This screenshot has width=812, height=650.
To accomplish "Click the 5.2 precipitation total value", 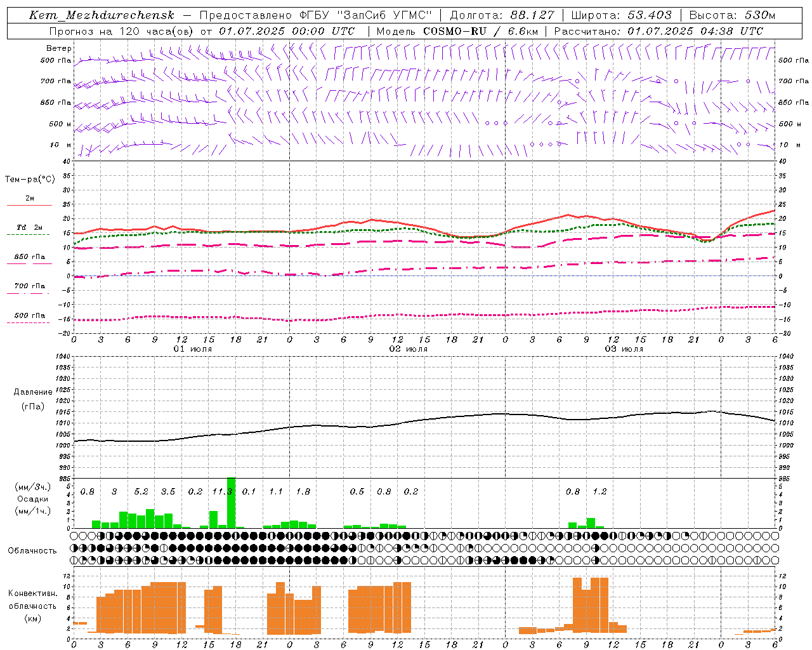I will 141,491.
